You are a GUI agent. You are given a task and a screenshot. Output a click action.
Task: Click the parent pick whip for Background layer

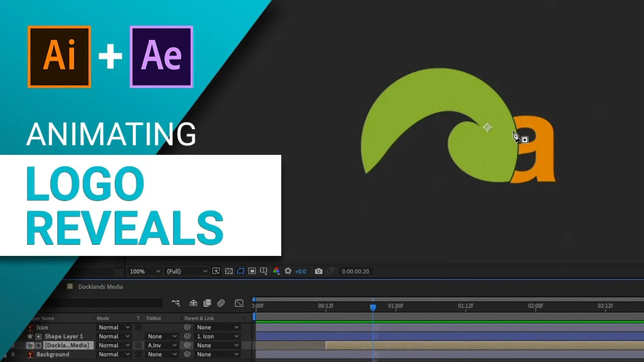187,354
